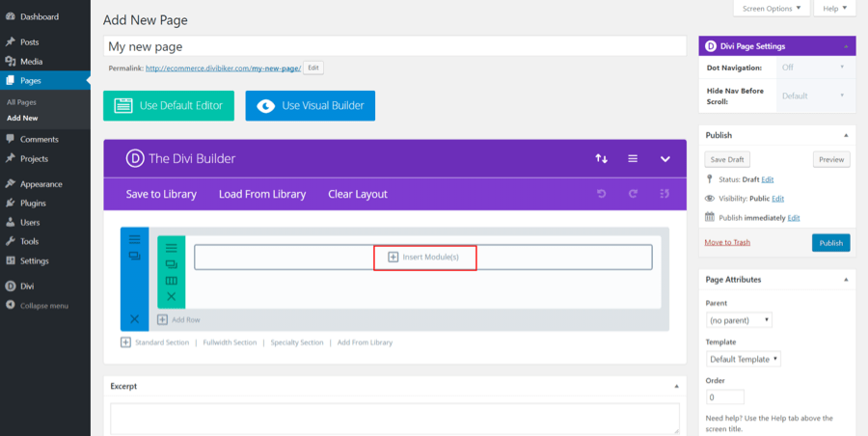Select Pages in the admin sidebar

(x=44, y=81)
